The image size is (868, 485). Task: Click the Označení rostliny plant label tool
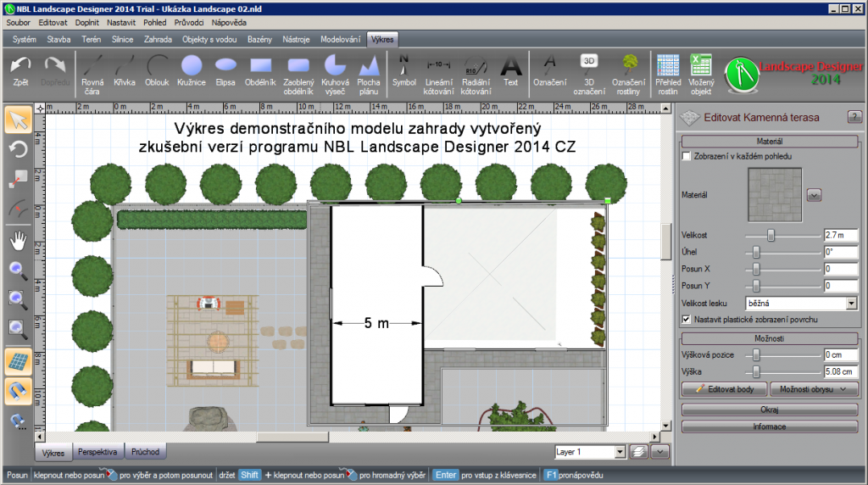pyautogui.click(x=628, y=75)
